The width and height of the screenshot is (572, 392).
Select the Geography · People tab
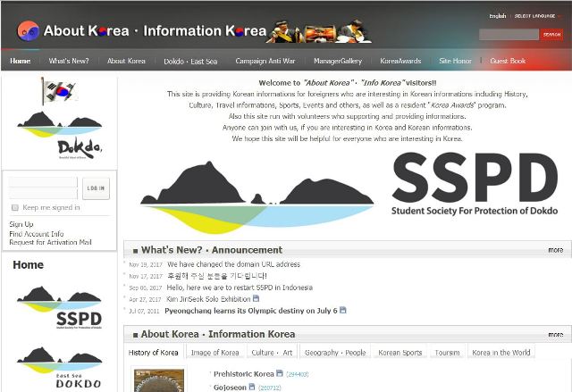(x=335, y=353)
